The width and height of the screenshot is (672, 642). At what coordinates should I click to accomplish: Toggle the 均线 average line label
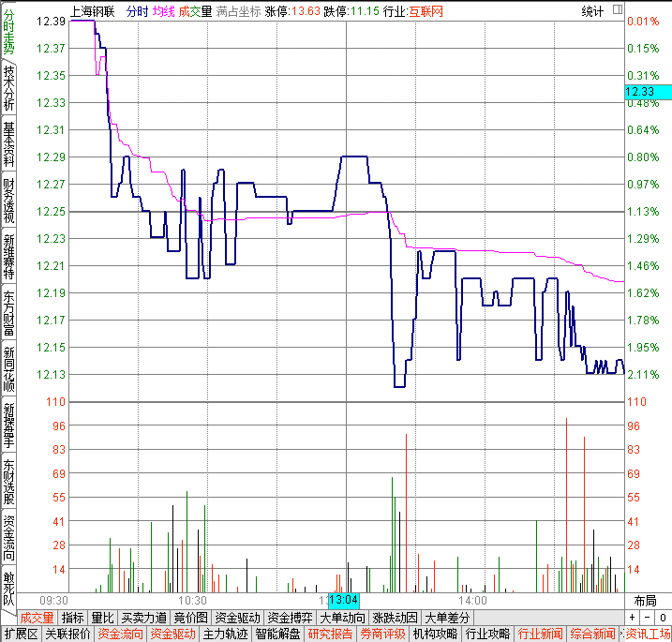click(x=164, y=11)
